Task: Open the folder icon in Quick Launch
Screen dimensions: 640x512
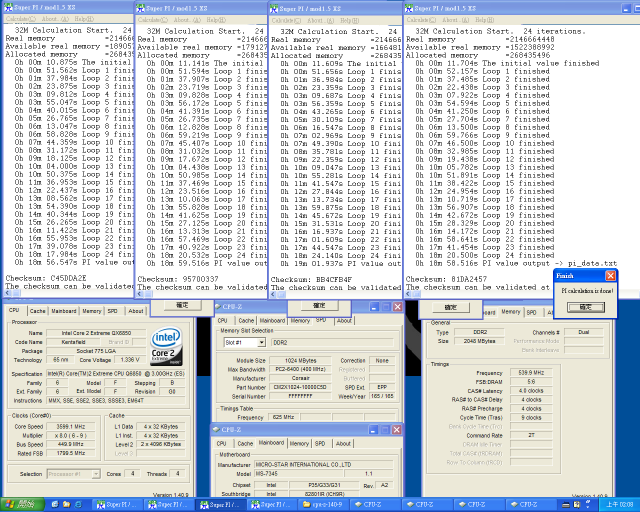Action: pyautogui.click(x=66, y=505)
